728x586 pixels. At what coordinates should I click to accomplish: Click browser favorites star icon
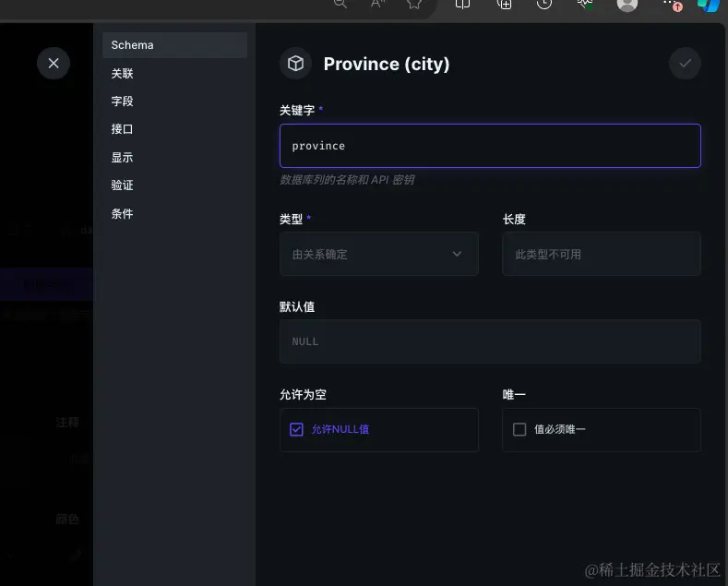(414, 5)
